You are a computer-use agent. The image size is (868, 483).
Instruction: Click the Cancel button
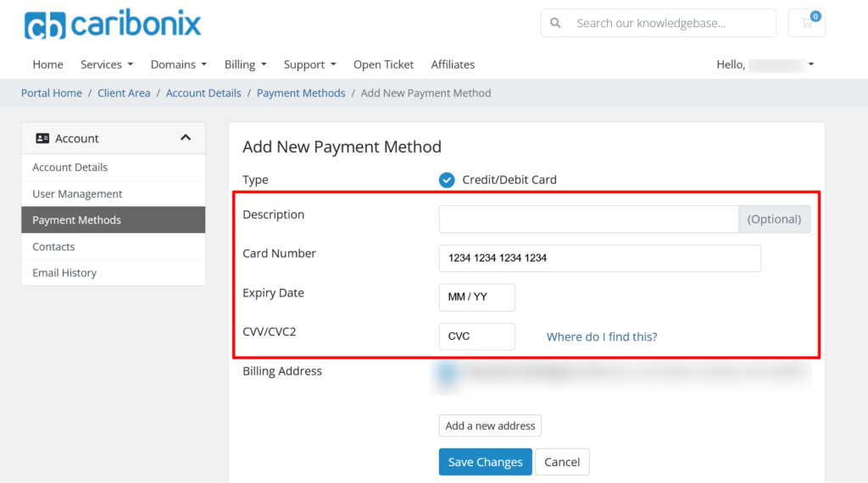click(562, 462)
